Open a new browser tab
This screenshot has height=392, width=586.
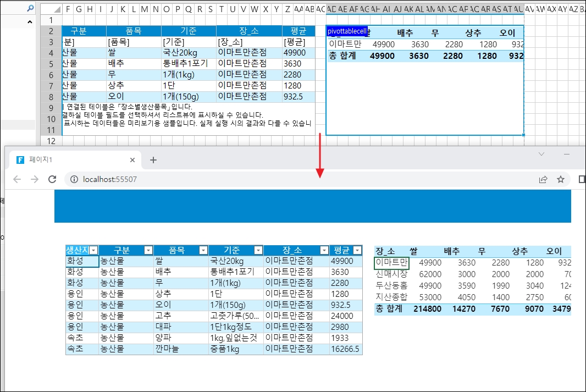click(x=153, y=160)
